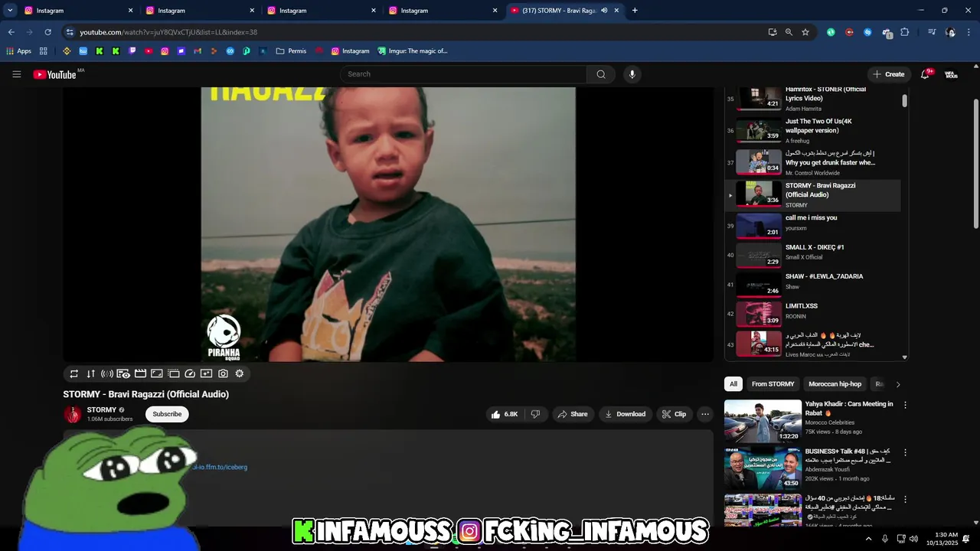This screenshot has height=551, width=980.
Task: Click the Share button
Action: click(573, 414)
